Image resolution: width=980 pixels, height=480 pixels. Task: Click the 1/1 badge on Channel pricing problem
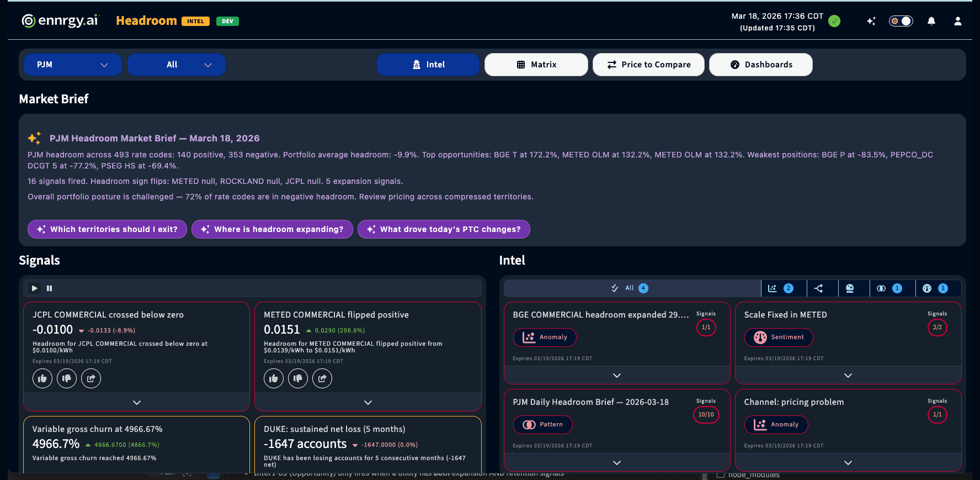point(938,415)
